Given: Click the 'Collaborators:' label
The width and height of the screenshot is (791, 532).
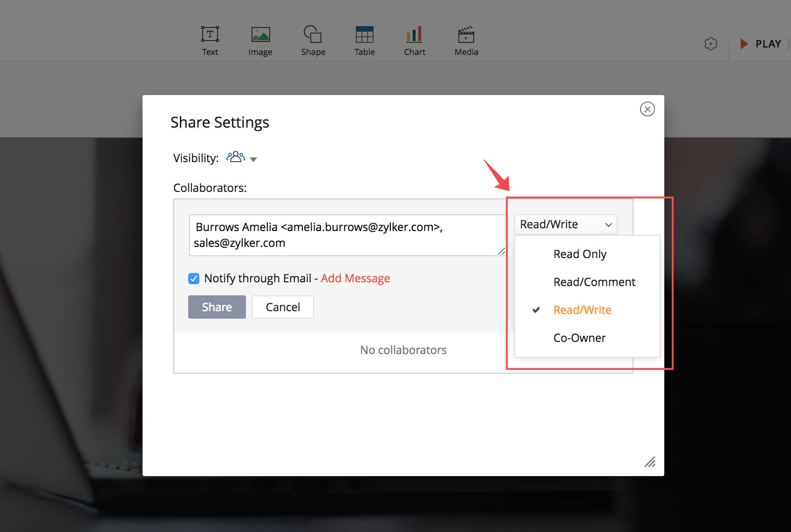Looking at the screenshot, I should (x=210, y=188).
